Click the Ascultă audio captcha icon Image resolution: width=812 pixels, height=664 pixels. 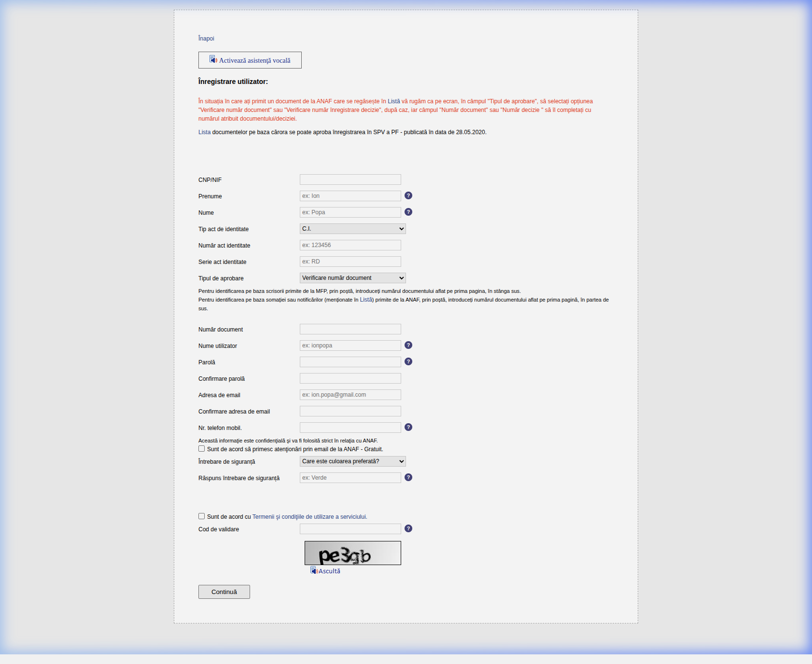(x=314, y=571)
